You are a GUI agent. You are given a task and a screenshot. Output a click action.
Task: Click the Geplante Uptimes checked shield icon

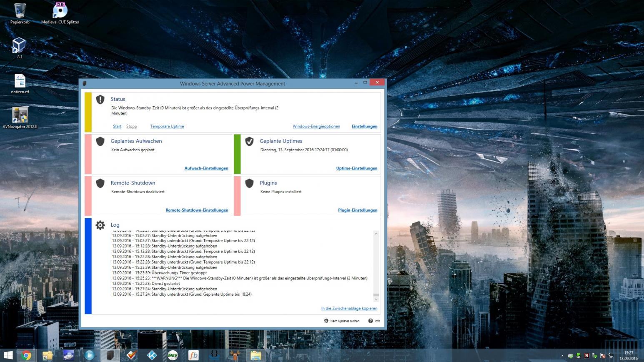click(249, 141)
